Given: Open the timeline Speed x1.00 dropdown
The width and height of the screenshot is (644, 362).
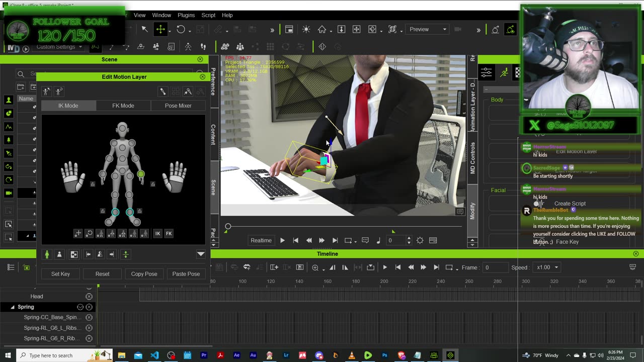Looking at the screenshot, I should pyautogui.click(x=547, y=267).
